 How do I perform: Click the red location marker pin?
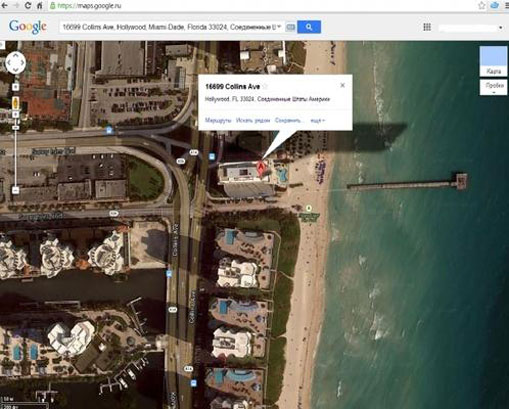pos(261,168)
